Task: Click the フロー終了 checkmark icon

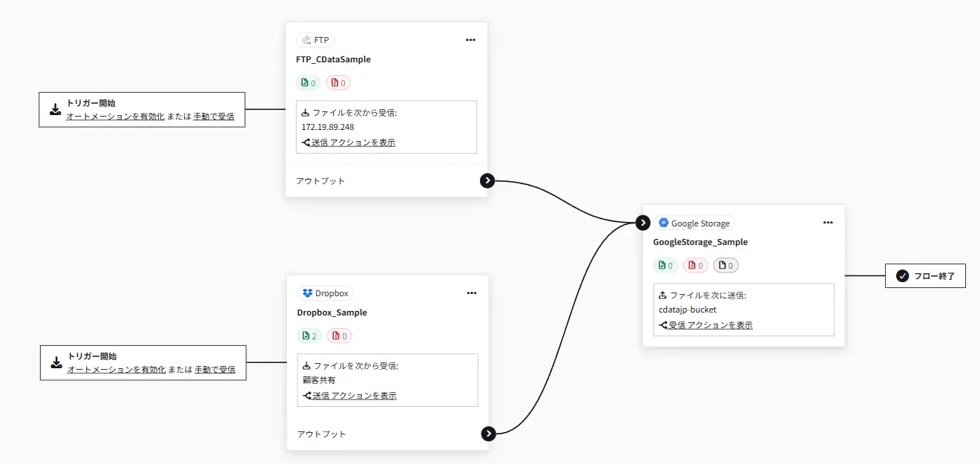Action: (903, 276)
